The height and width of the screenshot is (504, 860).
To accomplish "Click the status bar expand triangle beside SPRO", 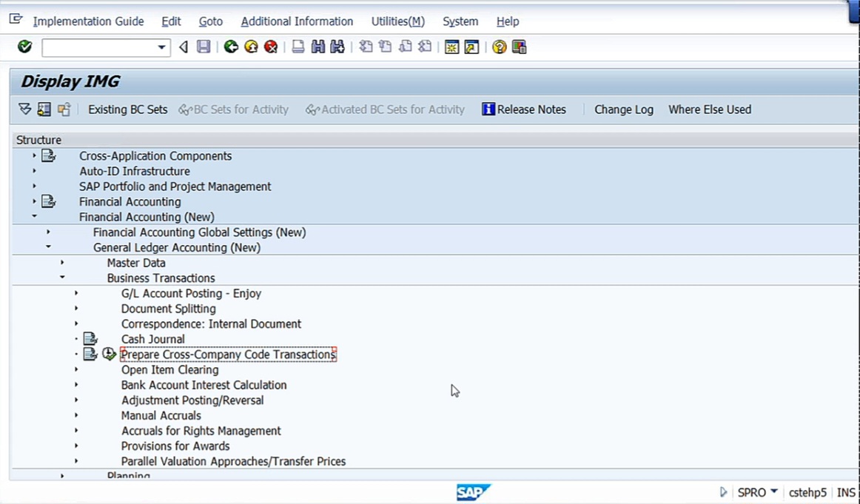I will [723, 492].
